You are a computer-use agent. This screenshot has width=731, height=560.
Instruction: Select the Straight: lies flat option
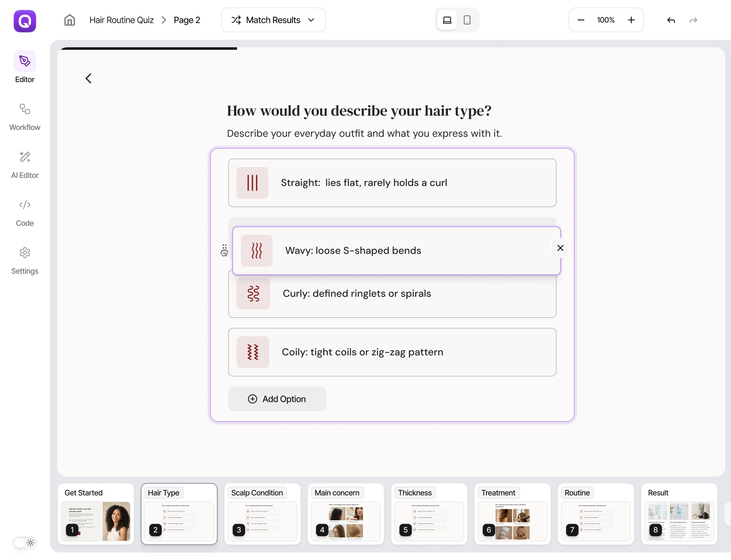point(392,183)
